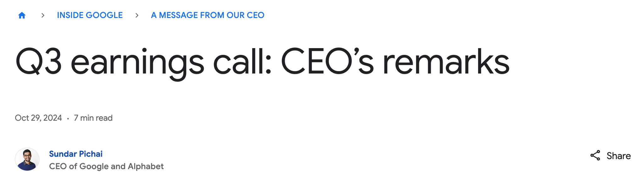Click the word CEO in the breadcrumb trail
Screen dimensions: 644x183
tap(255, 15)
